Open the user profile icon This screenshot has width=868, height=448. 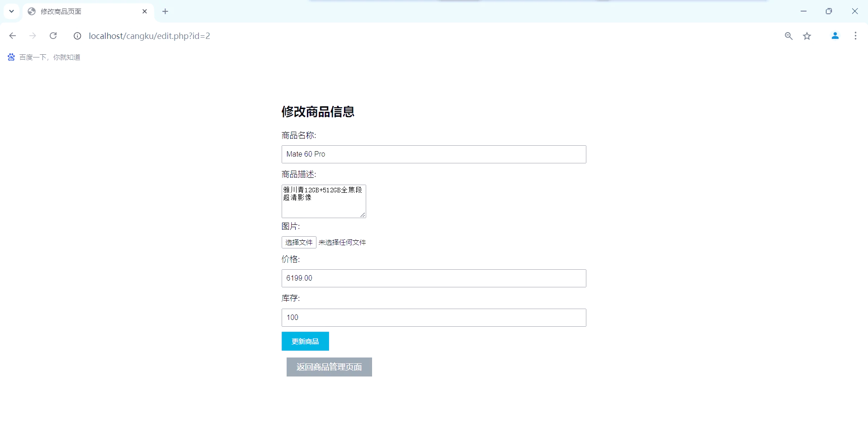click(x=835, y=36)
